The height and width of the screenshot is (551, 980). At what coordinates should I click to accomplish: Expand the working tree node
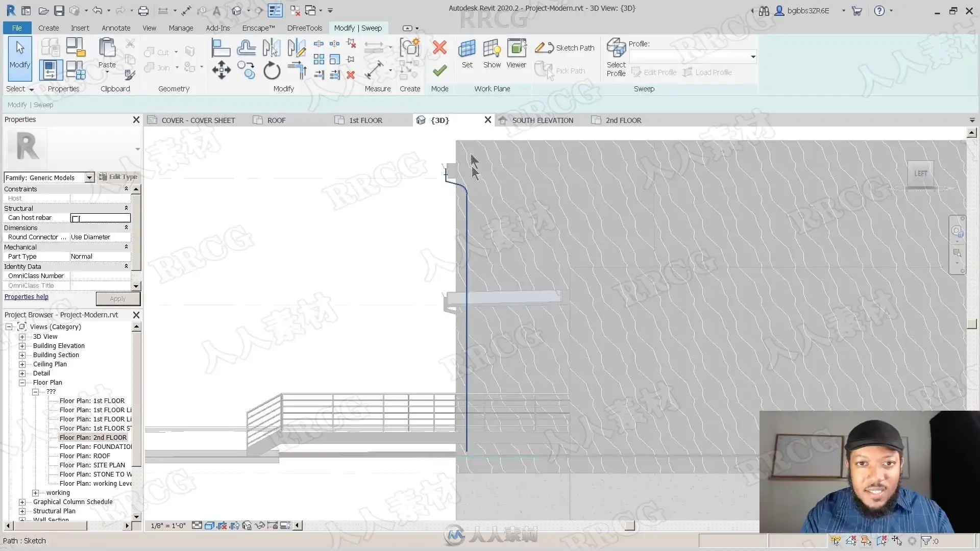[35, 493]
